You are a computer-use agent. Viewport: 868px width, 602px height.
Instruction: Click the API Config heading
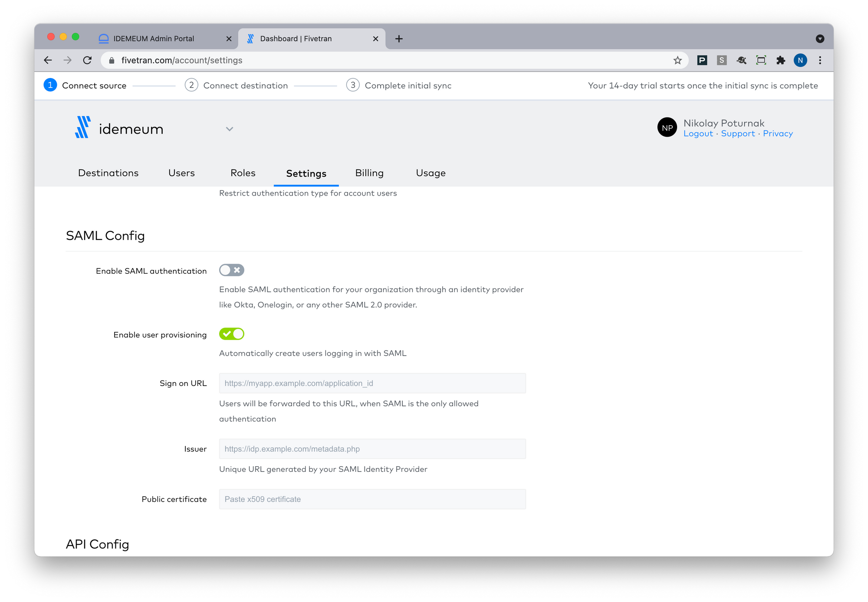pyautogui.click(x=98, y=544)
